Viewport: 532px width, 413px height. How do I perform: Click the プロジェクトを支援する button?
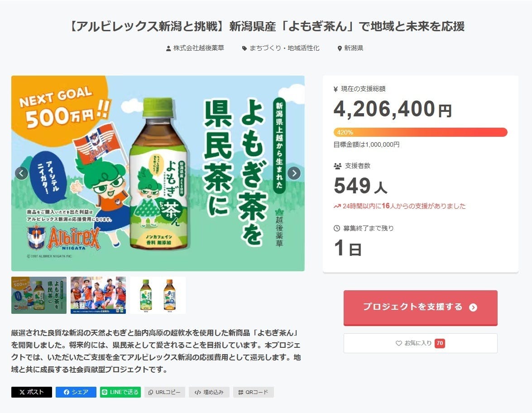click(420, 307)
